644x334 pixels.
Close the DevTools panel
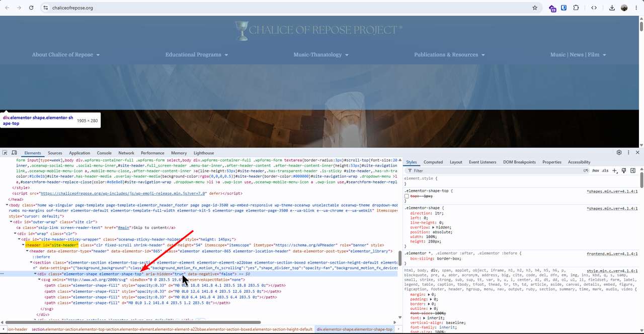click(637, 152)
